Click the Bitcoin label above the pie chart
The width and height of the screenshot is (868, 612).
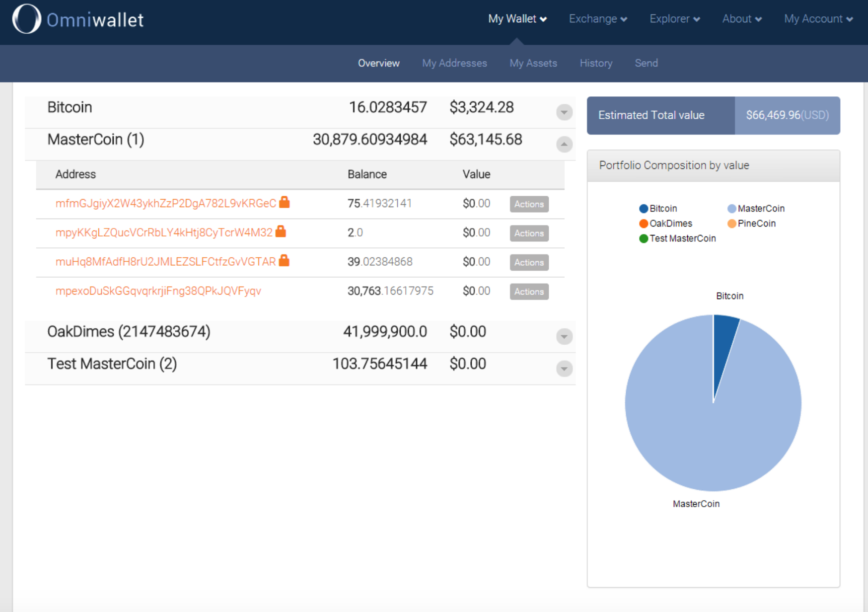[729, 296]
